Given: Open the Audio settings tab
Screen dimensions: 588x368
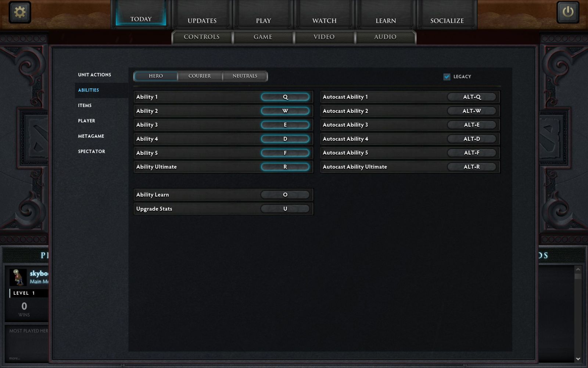Looking at the screenshot, I should coord(385,37).
